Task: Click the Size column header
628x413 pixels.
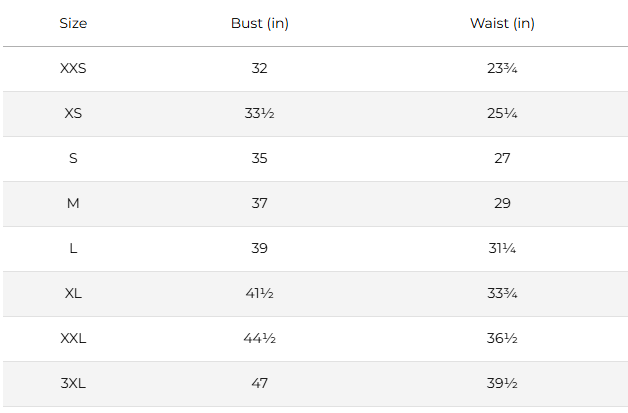Action: click(x=73, y=23)
